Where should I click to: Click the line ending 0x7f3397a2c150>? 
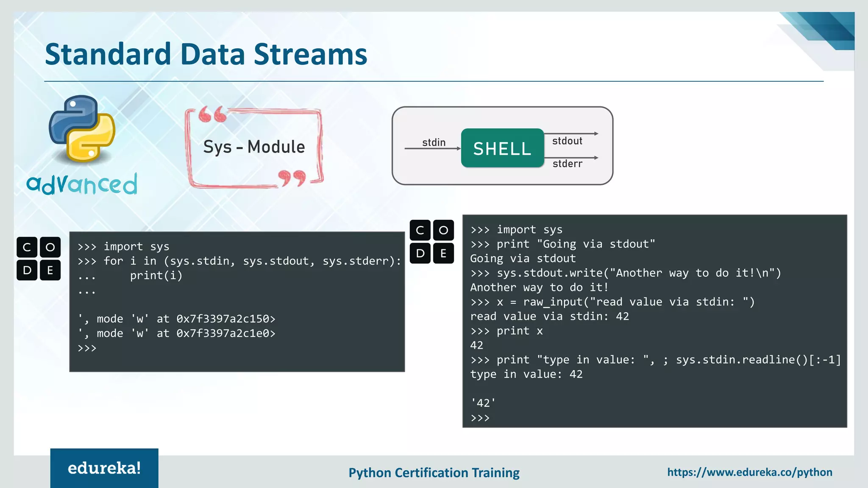177,319
